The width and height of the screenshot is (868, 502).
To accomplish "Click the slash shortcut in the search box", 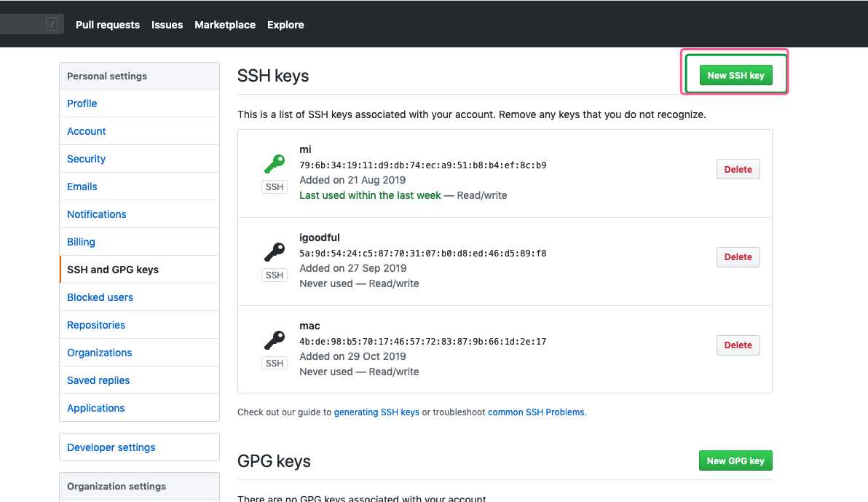I will pyautogui.click(x=52, y=24).
